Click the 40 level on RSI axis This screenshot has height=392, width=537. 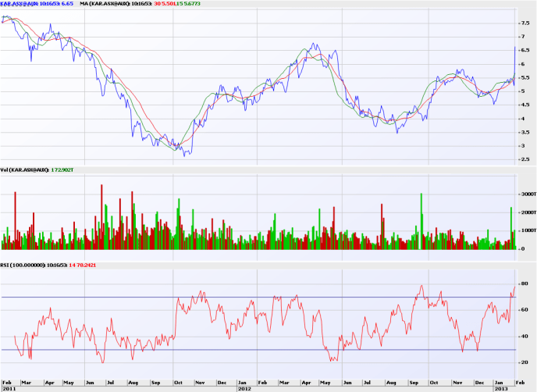click(x=525, y=337)
